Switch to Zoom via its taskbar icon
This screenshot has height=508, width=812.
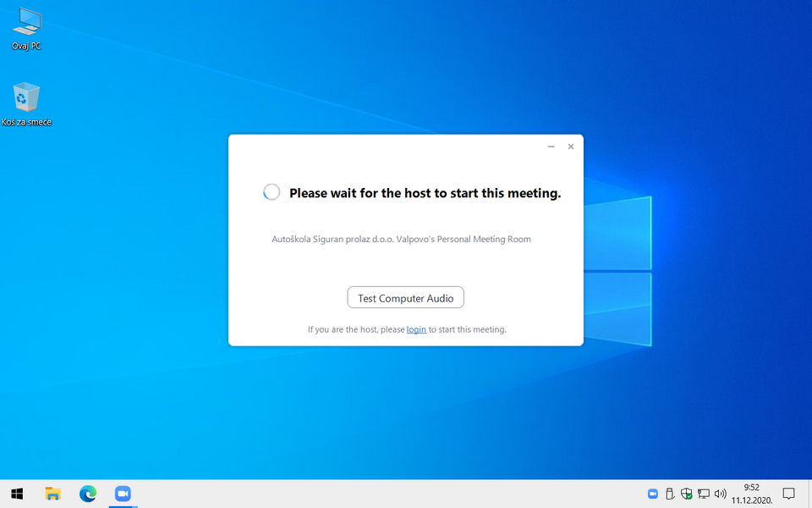pos(123,494)
